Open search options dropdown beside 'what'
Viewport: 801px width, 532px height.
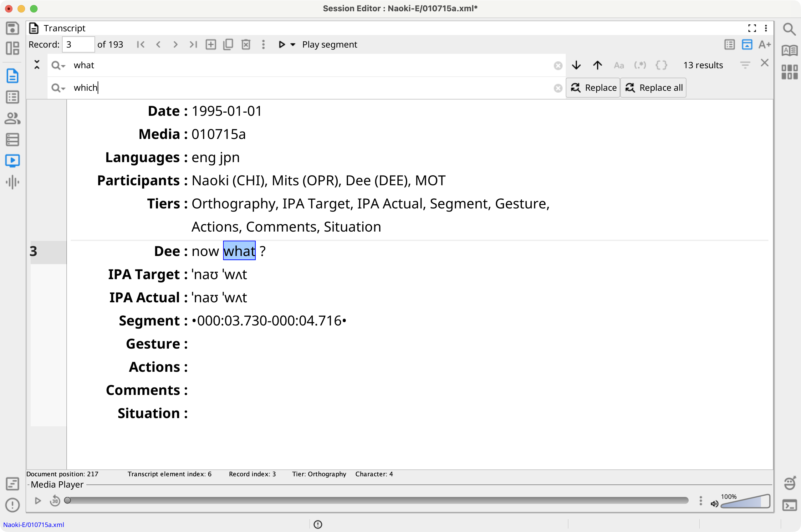[58, 65]
